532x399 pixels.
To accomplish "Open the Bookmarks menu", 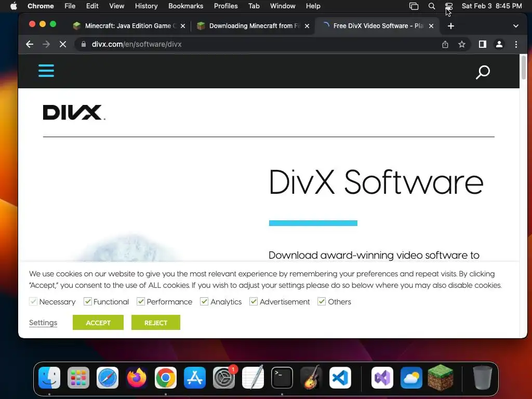I will [x=185, y=6].
